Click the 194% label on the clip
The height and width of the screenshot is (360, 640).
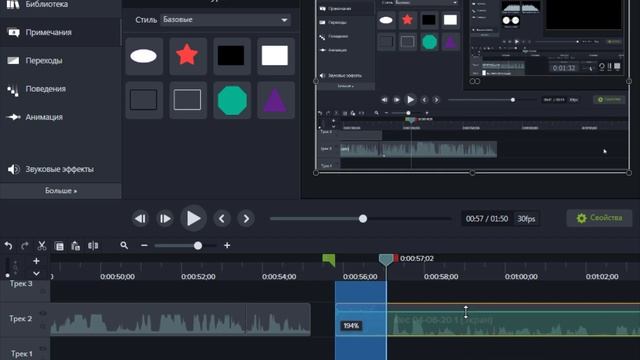351,326
